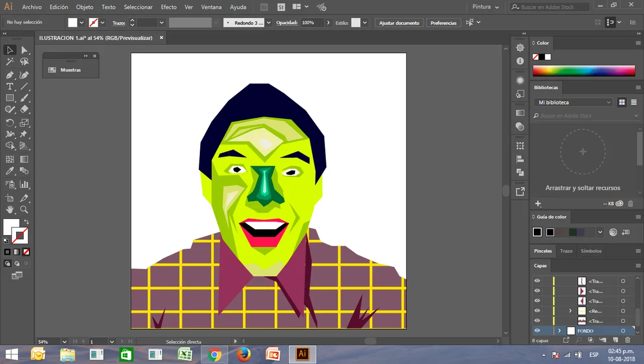Click the Preferencias button
The width and height of the screenshot is (644, 364).
pos(443,23)
